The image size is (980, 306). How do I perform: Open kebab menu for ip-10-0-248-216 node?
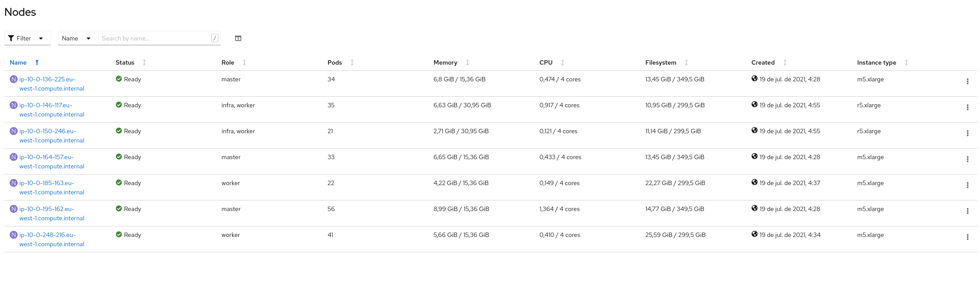[x=967, y=237]
